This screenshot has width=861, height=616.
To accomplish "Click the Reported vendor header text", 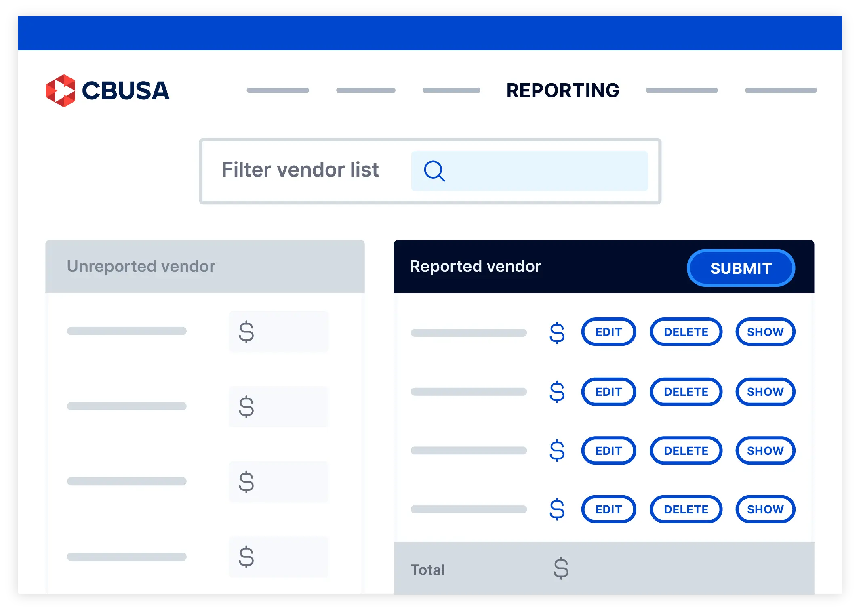I will (x=475, y=267).
